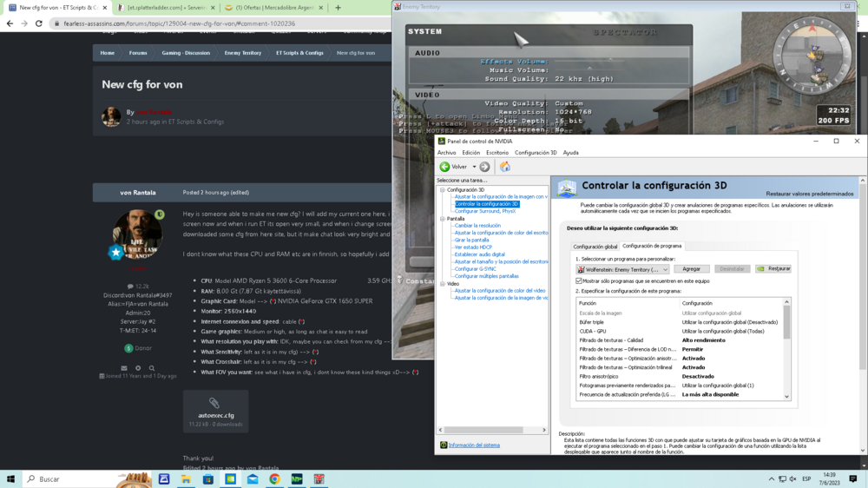Switch to the splatterladder Chrome tab
Screen dimensions: 868x488
(x=166, y=8)
